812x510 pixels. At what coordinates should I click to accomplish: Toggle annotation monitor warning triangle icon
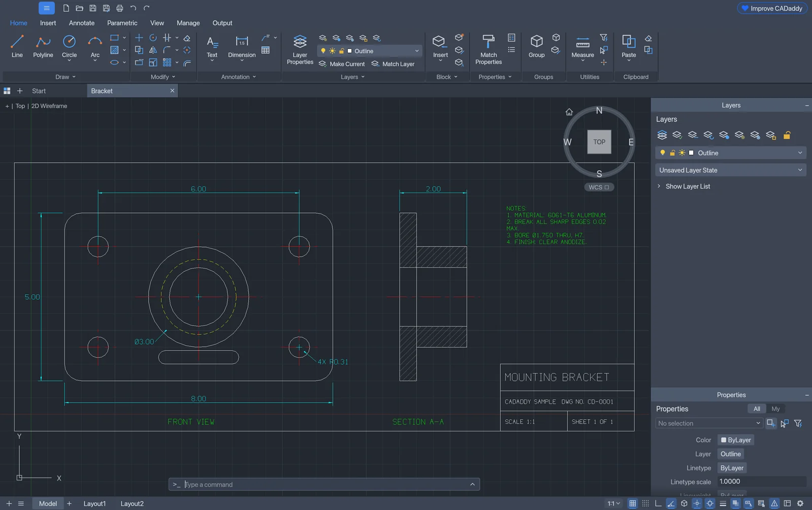(774, 503)
